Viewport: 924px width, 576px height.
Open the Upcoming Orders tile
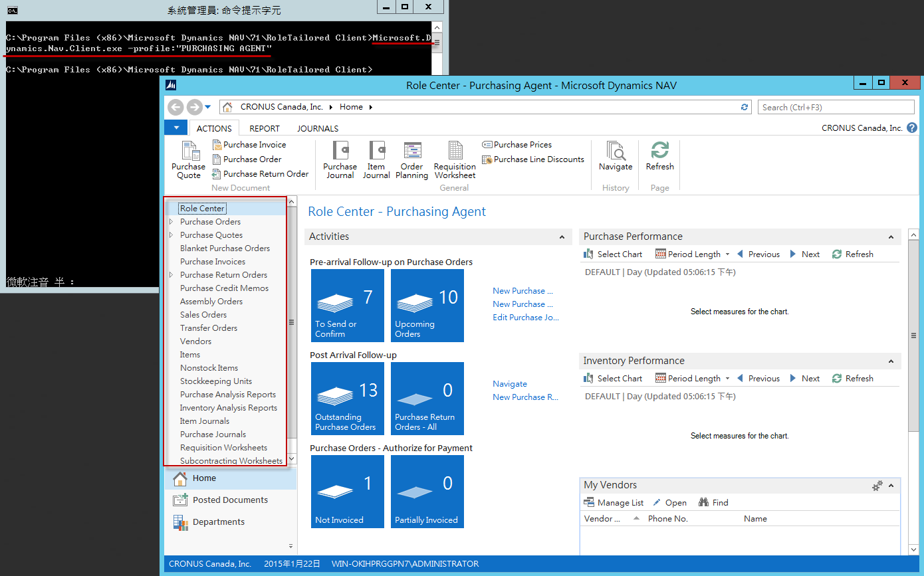[427, 306]
